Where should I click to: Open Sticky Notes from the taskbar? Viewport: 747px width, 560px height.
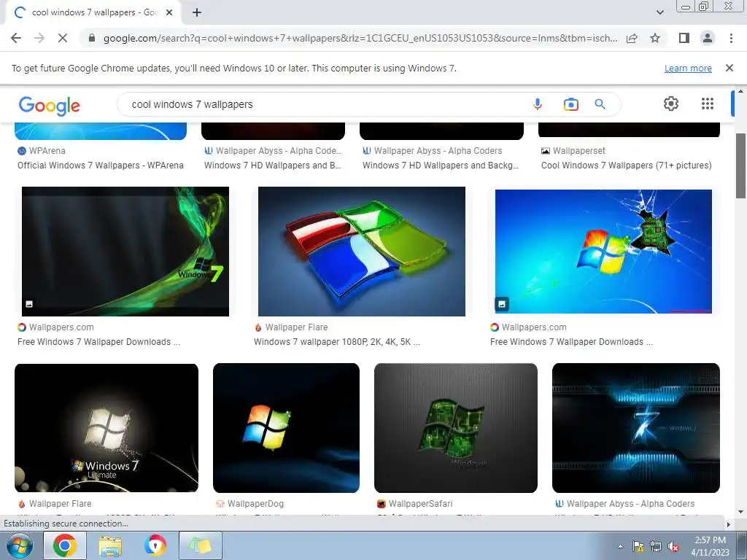click(201, 545)
